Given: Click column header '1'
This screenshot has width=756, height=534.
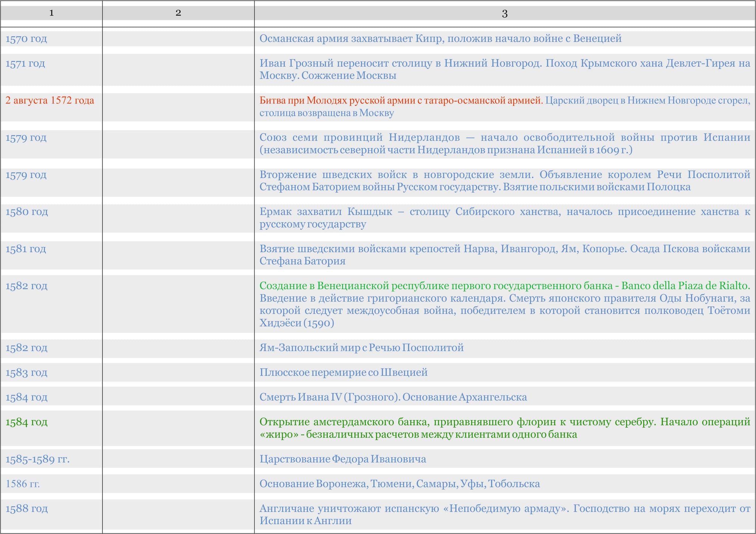Looking at the screenshot, I should pyautogui.click(x=51, y=13).
